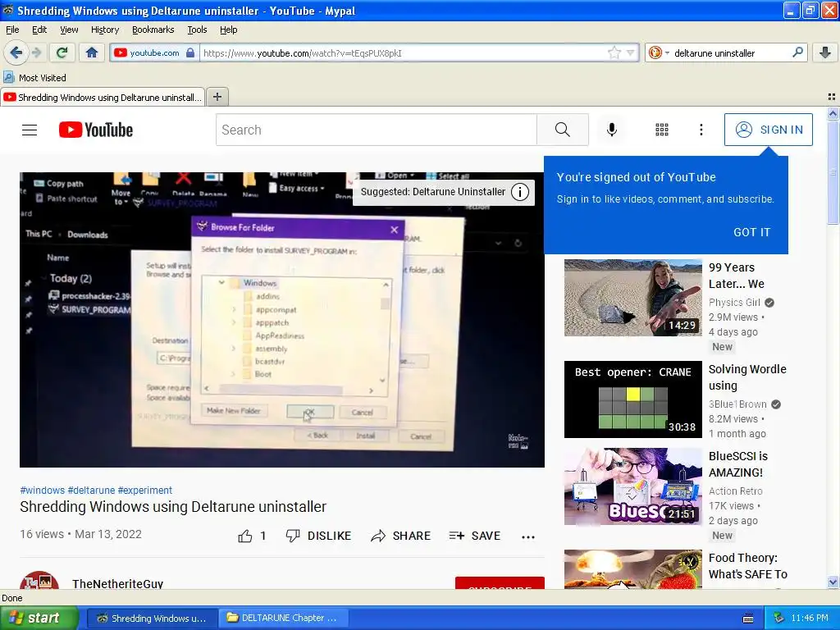
Task: Click the site identity lock icon
Action: tap(190, 52)
